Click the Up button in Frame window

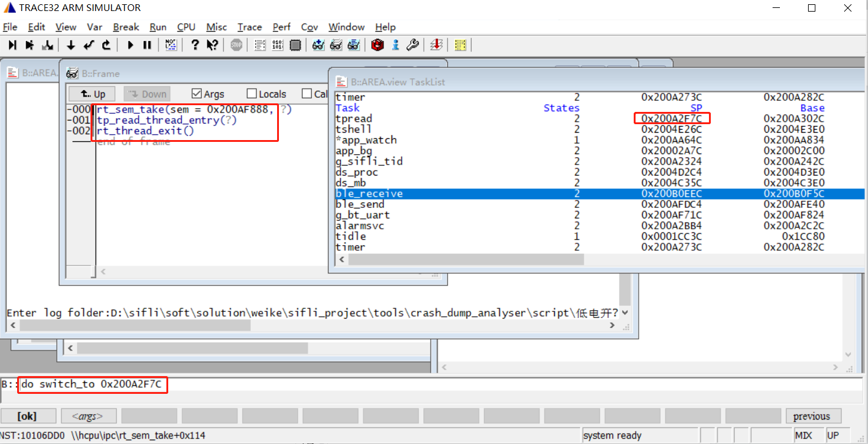[92, 94]
